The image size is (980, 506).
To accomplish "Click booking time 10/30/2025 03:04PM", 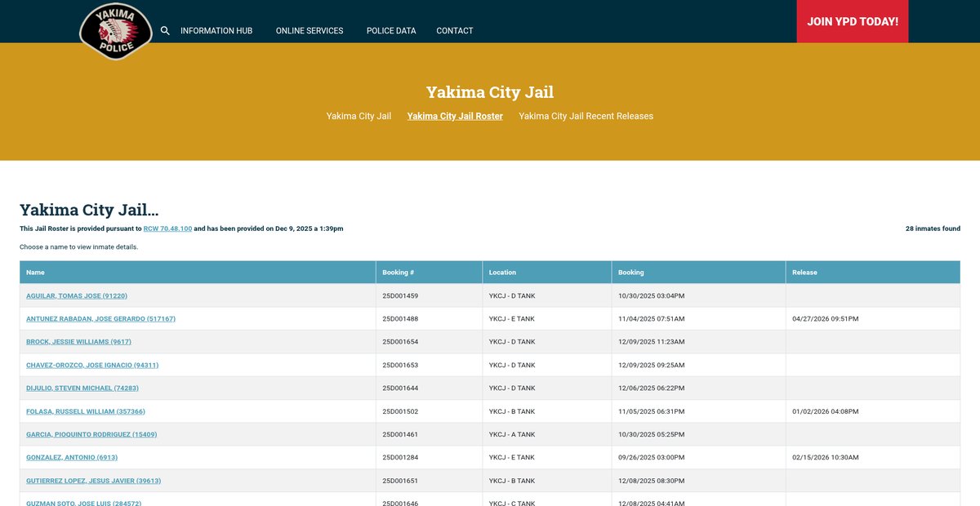I will click(652, 295).
